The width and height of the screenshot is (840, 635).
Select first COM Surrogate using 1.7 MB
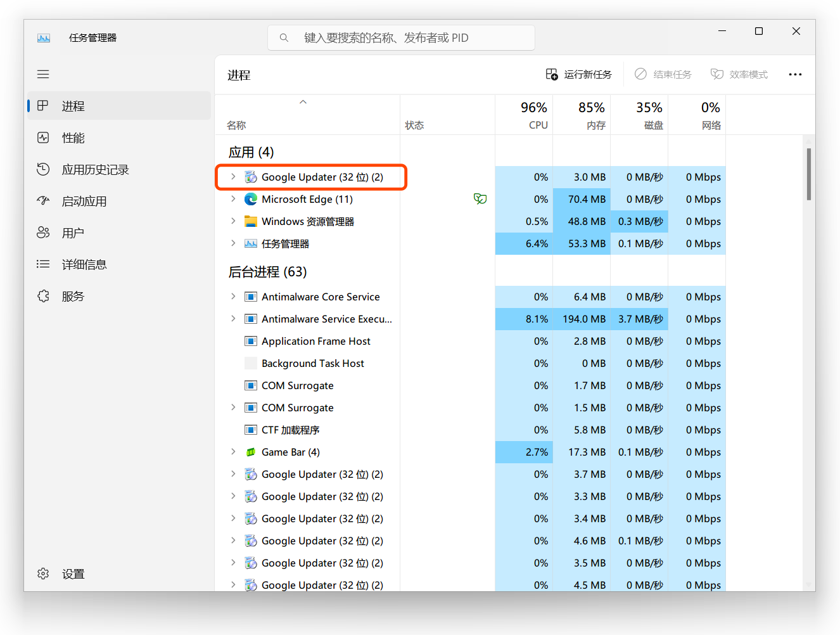tap(297, 385)
